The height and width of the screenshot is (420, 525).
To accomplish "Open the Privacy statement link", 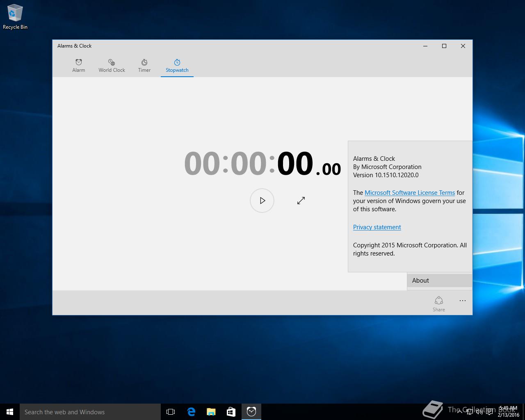I will pyautogui.click(x=377, y=227).
